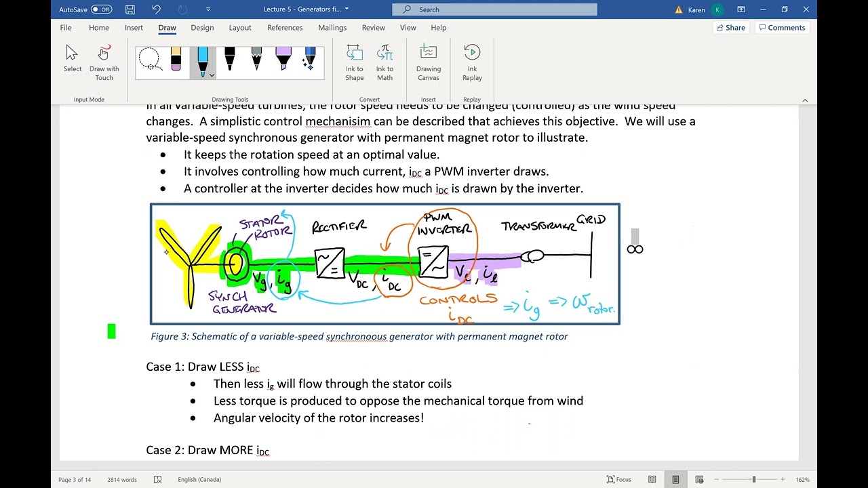This screenshot has height=488, width=868.
Task: Open the Comments pane
Action: (x=782, y=28)
